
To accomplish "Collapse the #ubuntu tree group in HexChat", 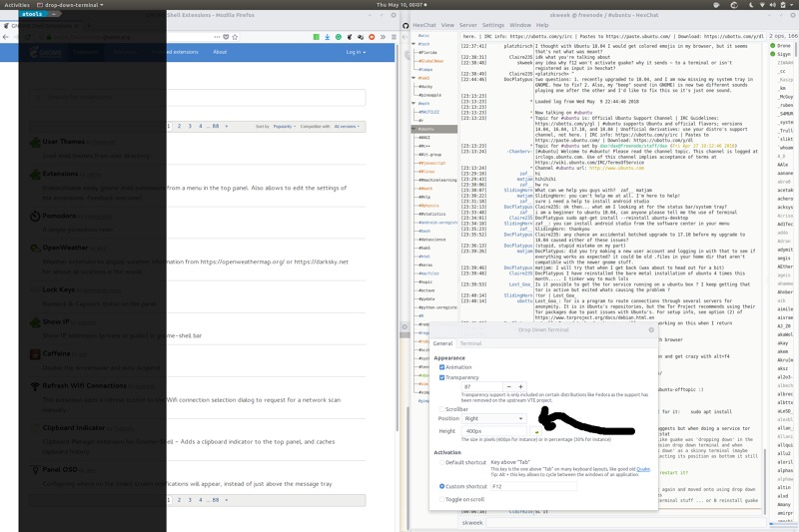I will [x=413, y=129].
